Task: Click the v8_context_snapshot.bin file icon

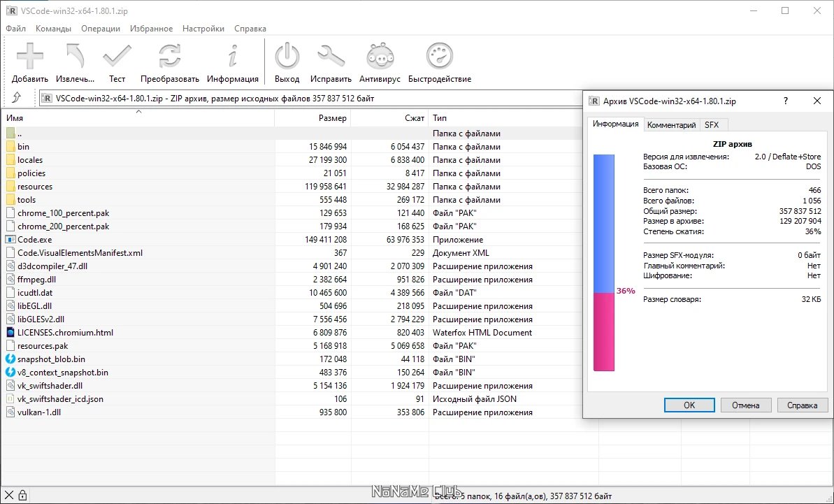Action: click(10, 372)
